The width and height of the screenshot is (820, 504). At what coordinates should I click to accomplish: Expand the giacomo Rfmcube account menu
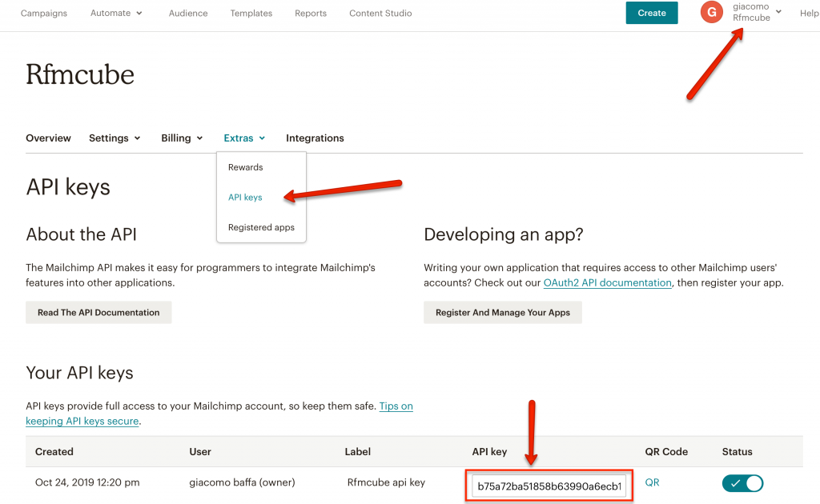757,12
